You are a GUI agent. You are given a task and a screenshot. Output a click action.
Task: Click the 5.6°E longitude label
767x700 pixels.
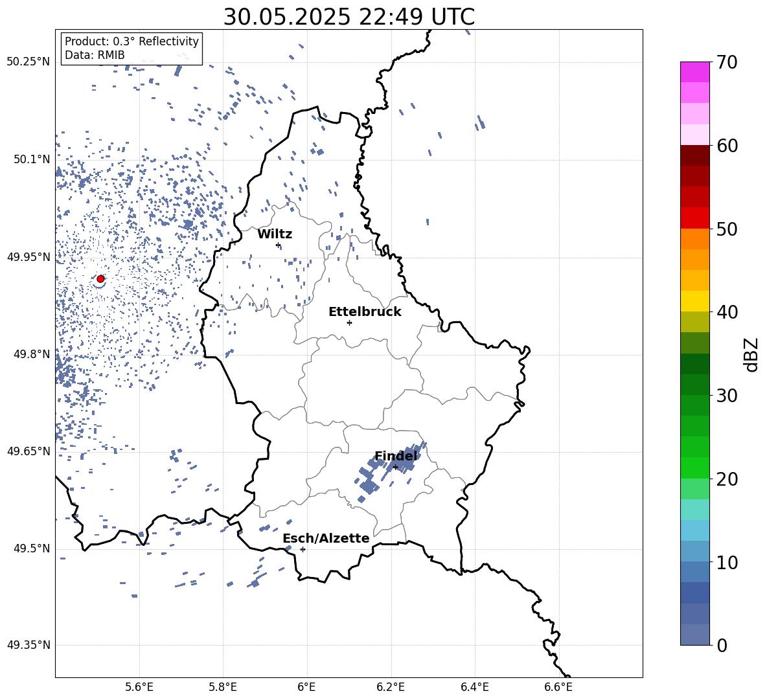click(x=139, y=687)
